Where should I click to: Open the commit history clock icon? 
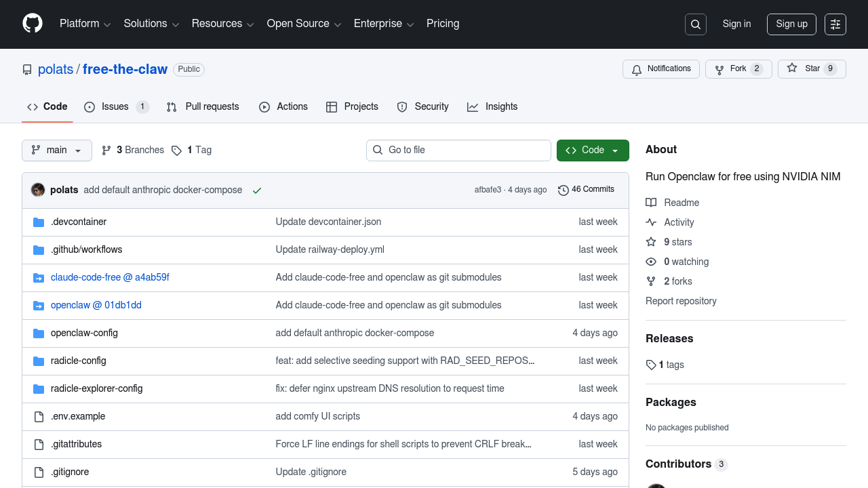click(563, 190)
